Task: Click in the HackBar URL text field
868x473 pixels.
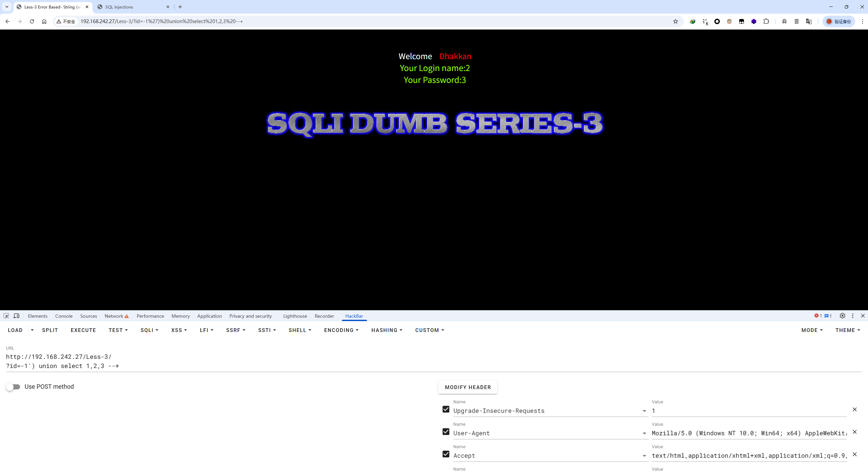Action: tap(434, 362)
